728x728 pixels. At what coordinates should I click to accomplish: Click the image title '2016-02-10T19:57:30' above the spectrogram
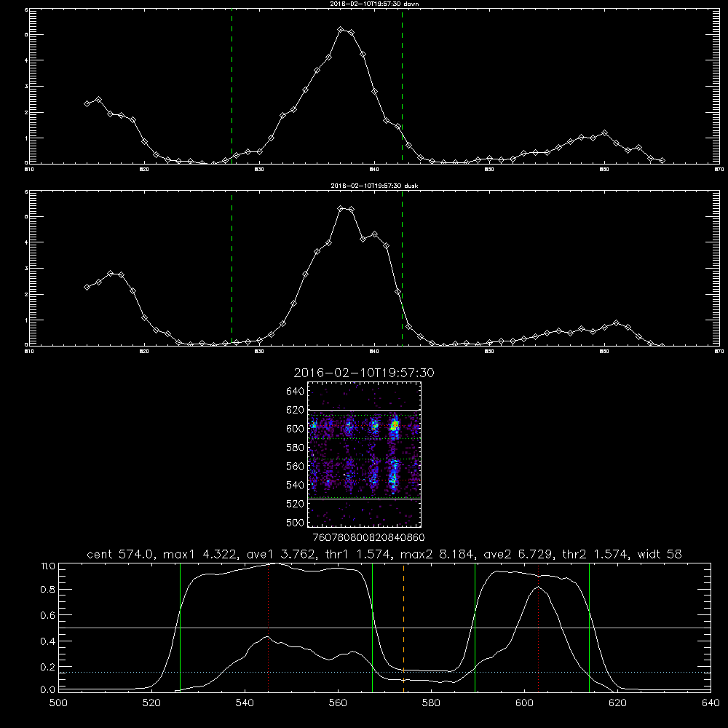pyautogui.click(x=364, y=373)
